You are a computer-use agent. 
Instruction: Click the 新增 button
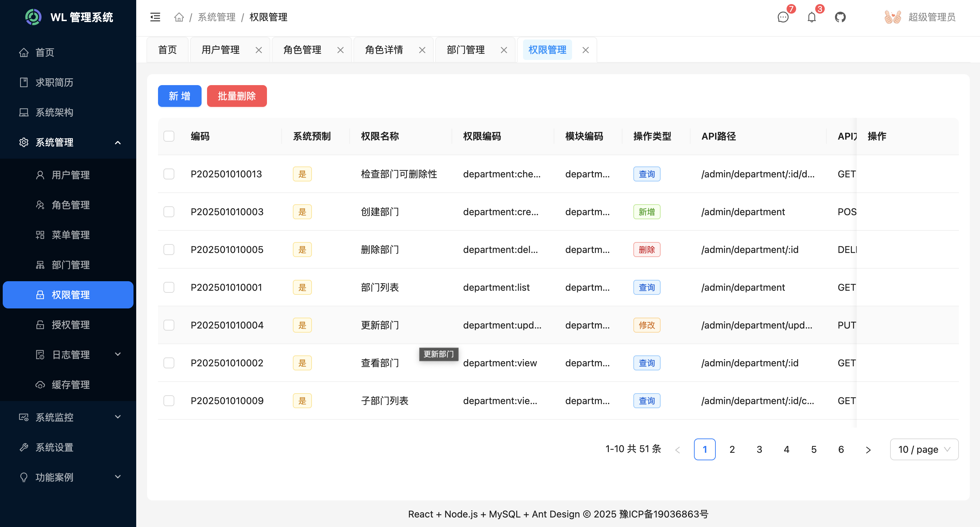point(179,96)
